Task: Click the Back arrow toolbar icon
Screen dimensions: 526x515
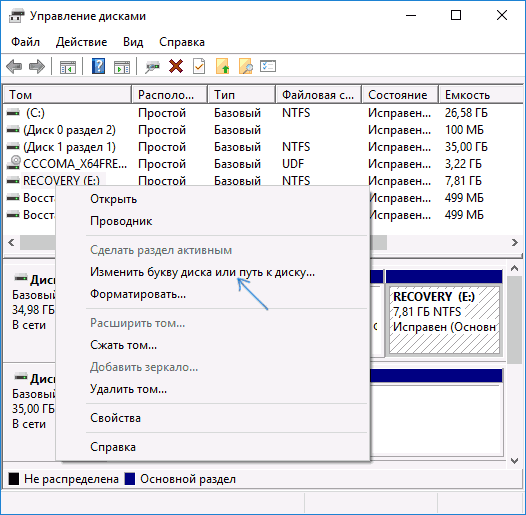Action: click(14, 66)
